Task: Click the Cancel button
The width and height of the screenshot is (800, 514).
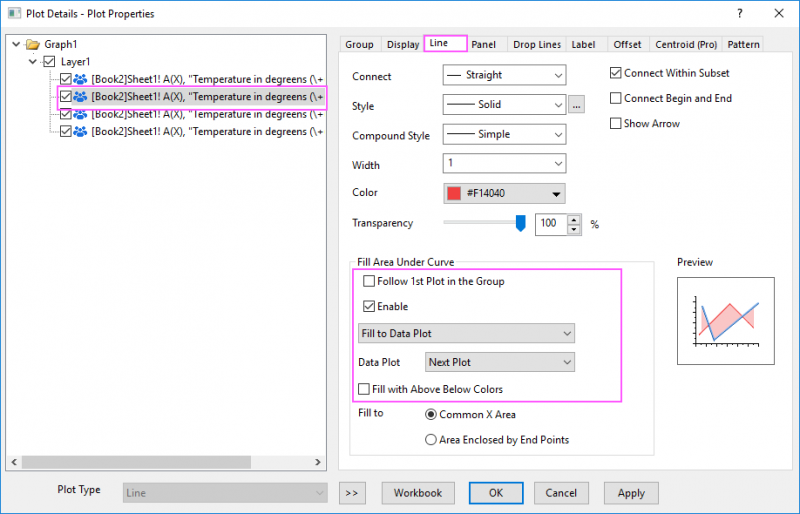Action: click(561, 493)
